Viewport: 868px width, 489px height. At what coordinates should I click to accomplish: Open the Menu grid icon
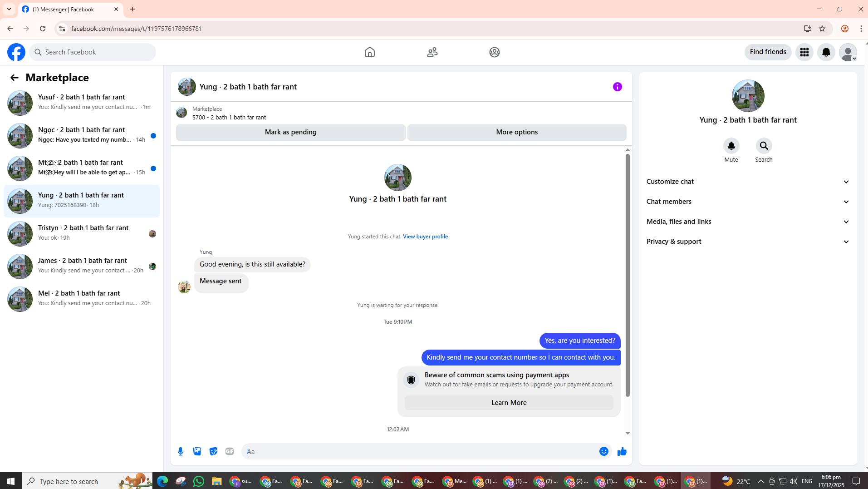pyautogui.click(x=804, y=52)
